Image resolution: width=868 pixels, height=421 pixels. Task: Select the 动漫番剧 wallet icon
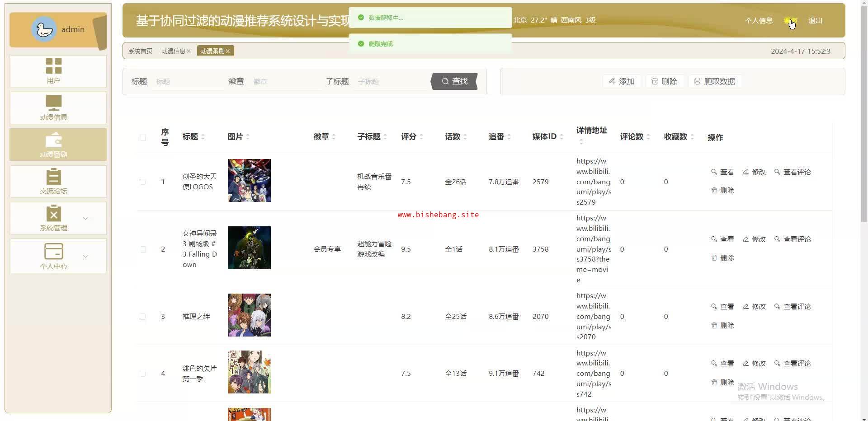53,140
